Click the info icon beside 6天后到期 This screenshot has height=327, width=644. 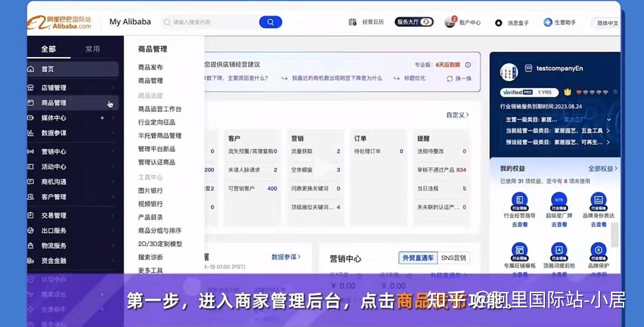pos(468,65)
